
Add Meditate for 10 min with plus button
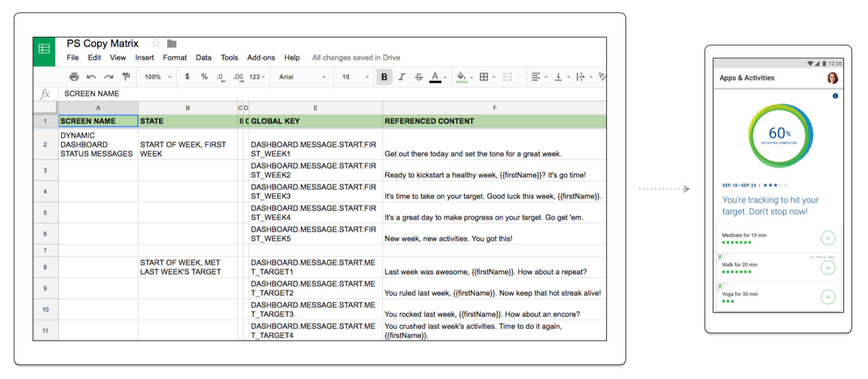pyautogui.click(x=828, y=238)
